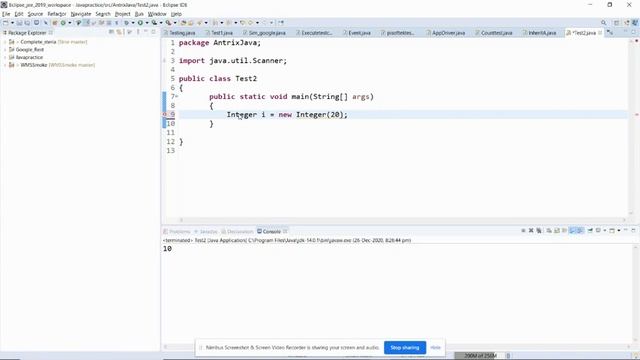Open the Source menu
This screenshot has height=360, width=640.
click(x=35, y=14)
